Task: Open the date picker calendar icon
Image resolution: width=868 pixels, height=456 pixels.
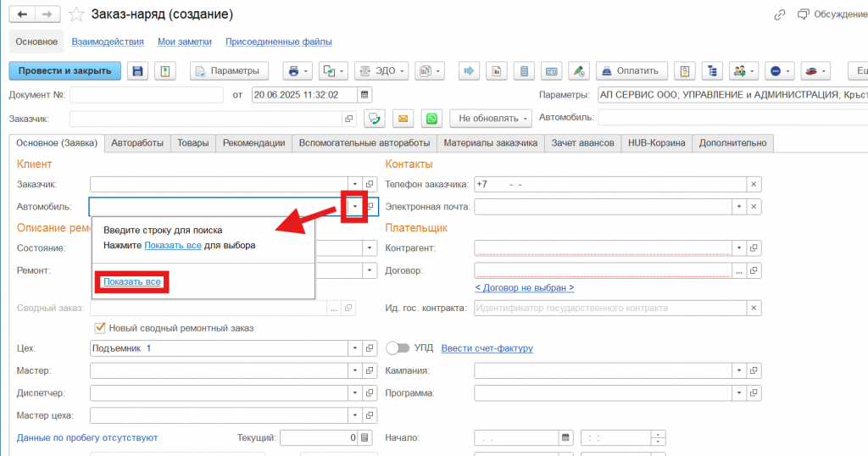Action: coord(364,95)
